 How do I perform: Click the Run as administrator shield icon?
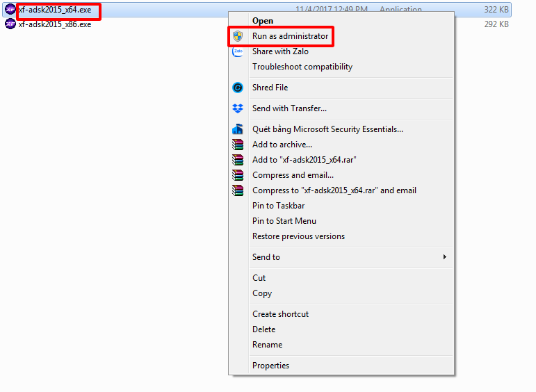[x=238, y=36]
